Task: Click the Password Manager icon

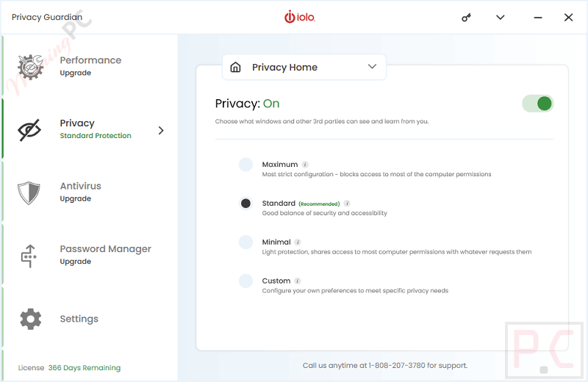Action: tap(29, 256)
